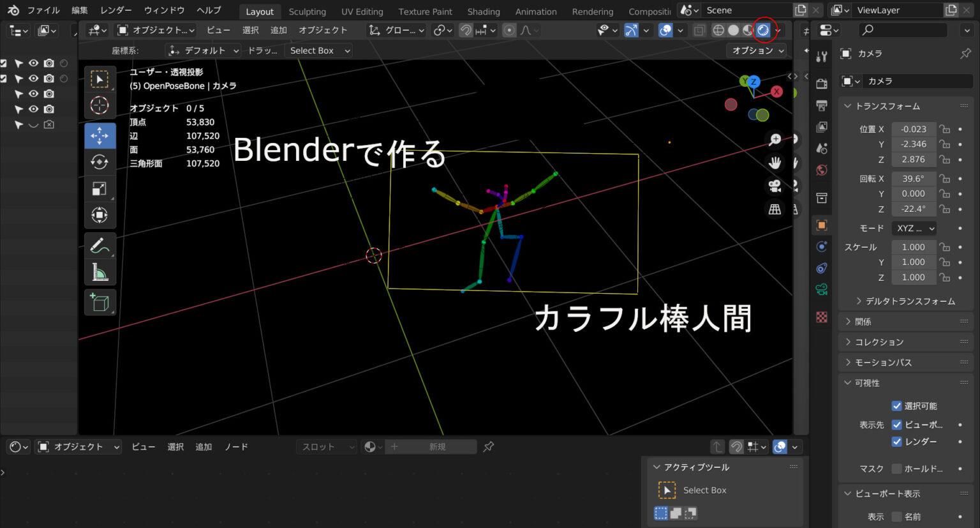
Task: Select the Move tool
Action: pyautogui.click(x=100, y=135)
